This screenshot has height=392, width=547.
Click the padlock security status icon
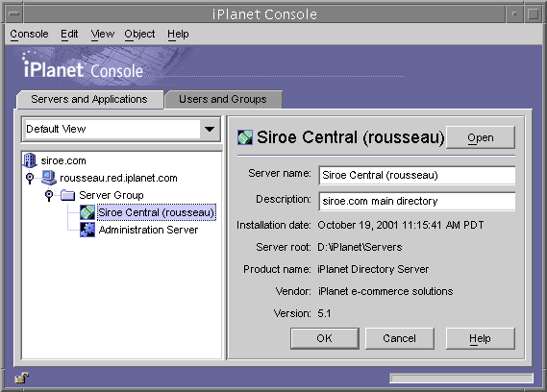coord(21,378)
